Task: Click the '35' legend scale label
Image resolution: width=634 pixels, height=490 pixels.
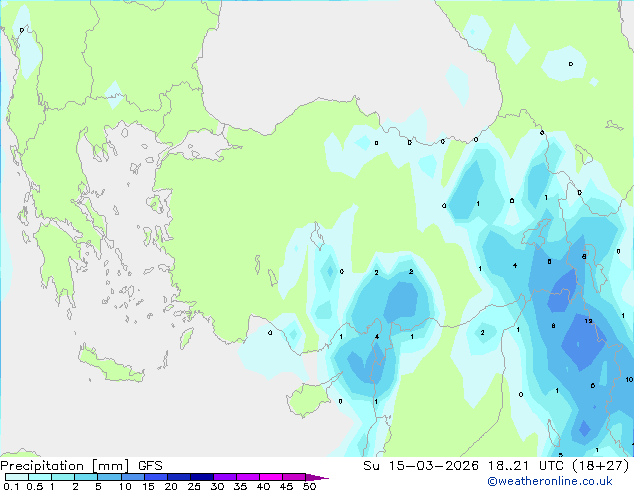Action: [240, 486]
